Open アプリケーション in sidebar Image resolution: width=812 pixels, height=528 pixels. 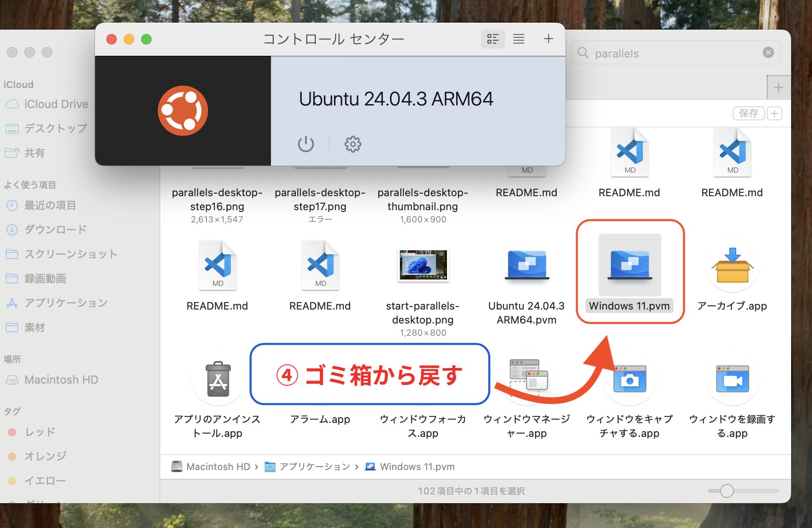click(65, 303)
